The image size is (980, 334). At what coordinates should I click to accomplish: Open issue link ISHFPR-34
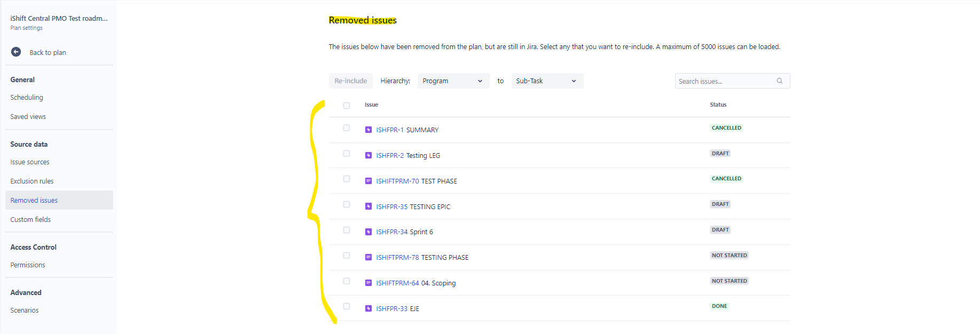tap(391, 232)
